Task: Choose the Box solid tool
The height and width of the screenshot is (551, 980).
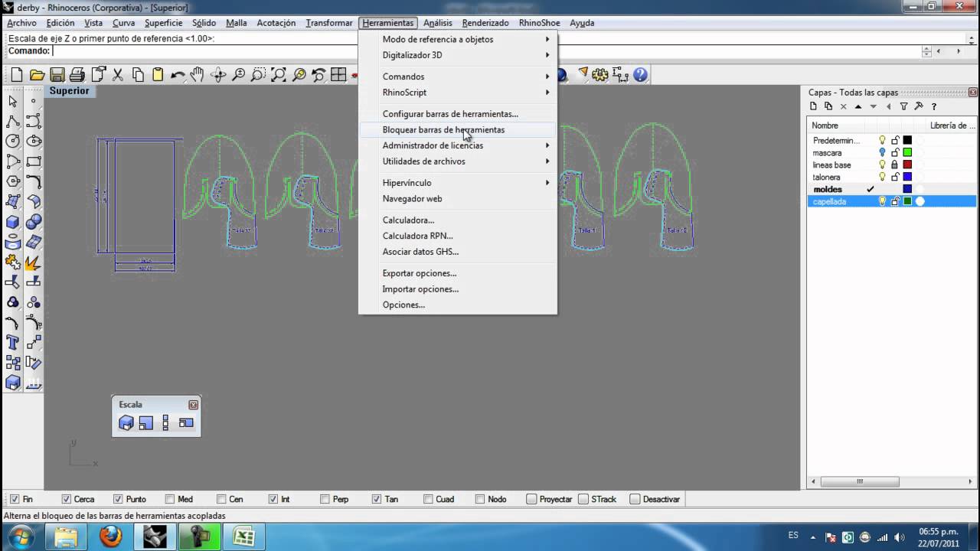Action: (13, 222)
